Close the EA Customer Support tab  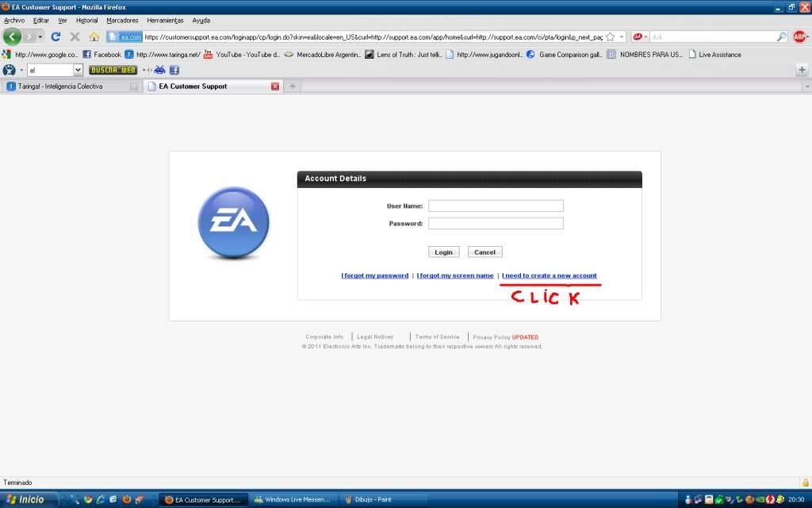point(275,87)
